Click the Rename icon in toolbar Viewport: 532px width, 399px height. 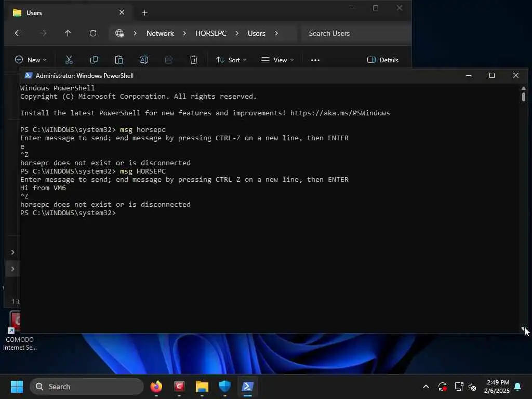[144, 60]
